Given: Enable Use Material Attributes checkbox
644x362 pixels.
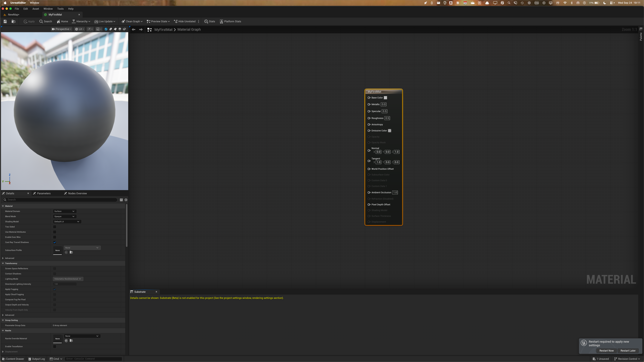Looking at the screenshot, I should pyautogui.click(x=55, y=232).
